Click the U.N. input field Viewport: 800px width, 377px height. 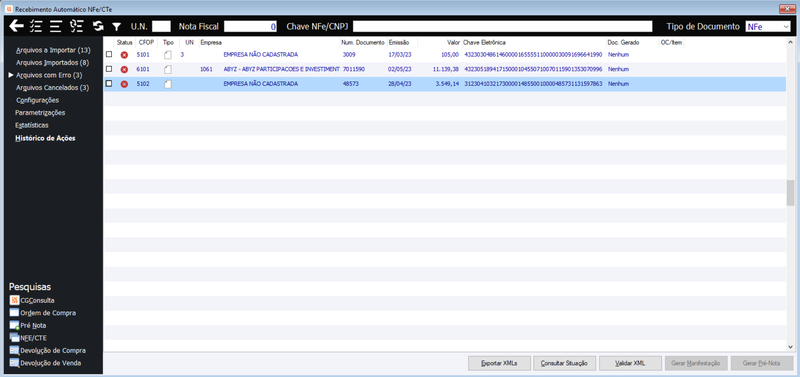pos(161,27)
